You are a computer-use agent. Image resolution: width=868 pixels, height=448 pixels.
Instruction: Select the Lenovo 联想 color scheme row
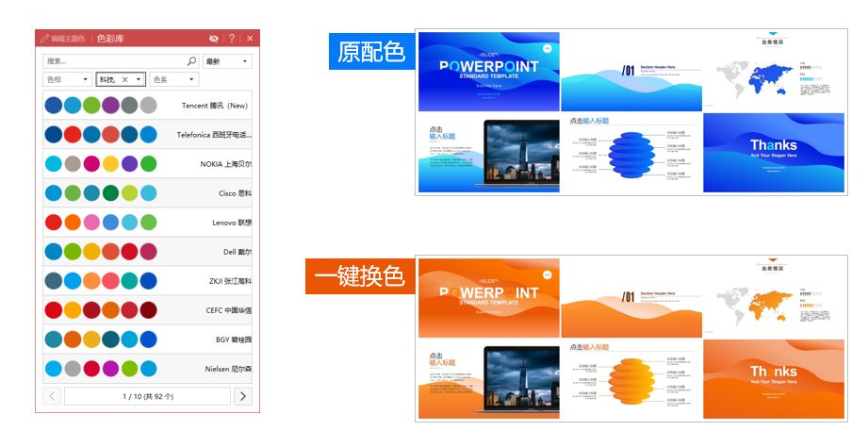click(147, 223)
